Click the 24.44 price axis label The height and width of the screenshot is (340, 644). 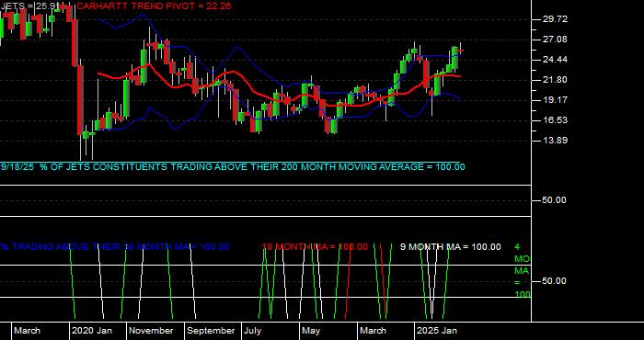coord(545,60)
